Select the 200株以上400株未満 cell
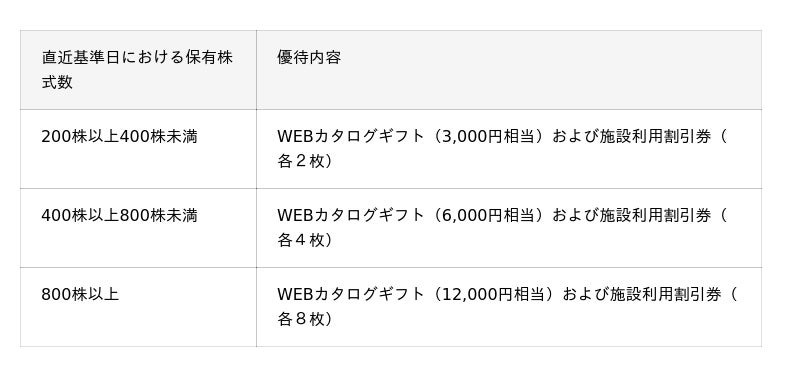 click(138, 149)
